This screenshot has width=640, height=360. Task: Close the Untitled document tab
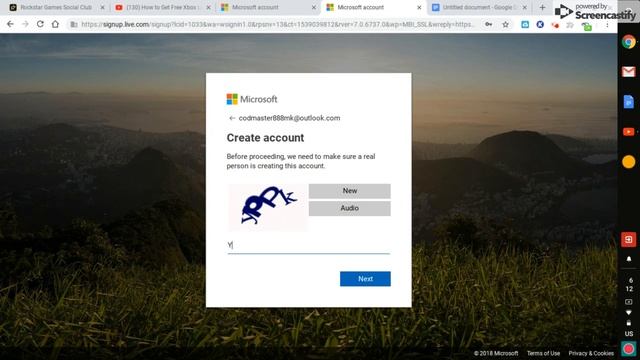click(524, 7)
